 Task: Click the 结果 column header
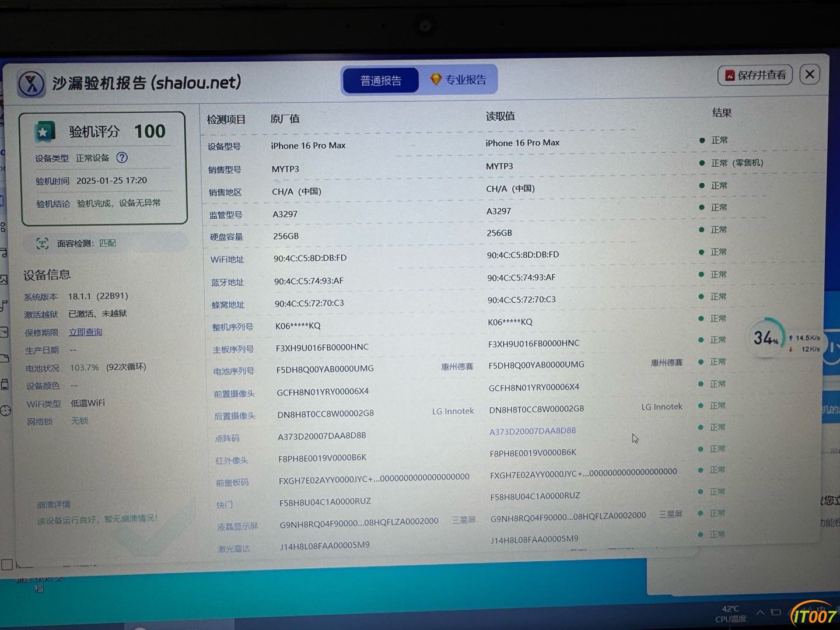click(x=722, y=113)
